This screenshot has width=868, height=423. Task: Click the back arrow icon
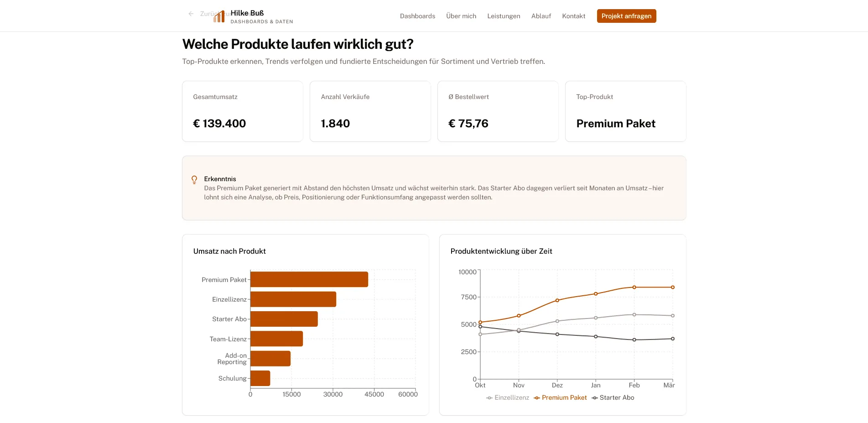[191, 14]
